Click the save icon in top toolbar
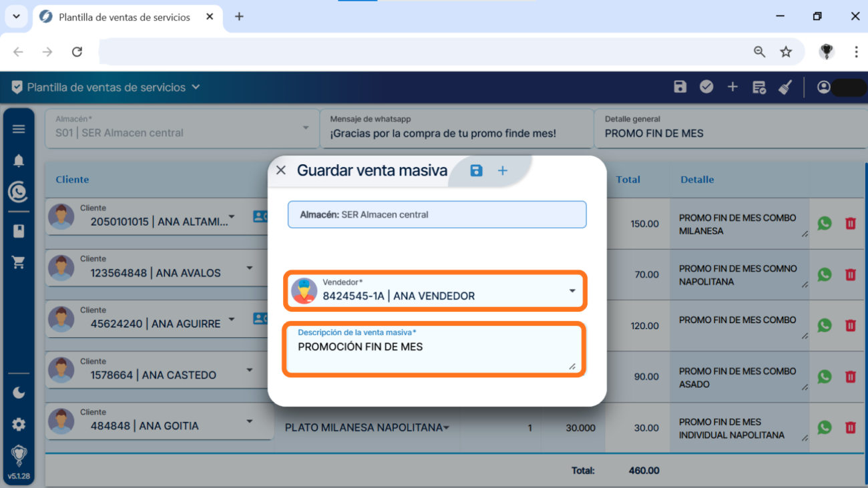The image size is (868, 488). click(680, 87)
